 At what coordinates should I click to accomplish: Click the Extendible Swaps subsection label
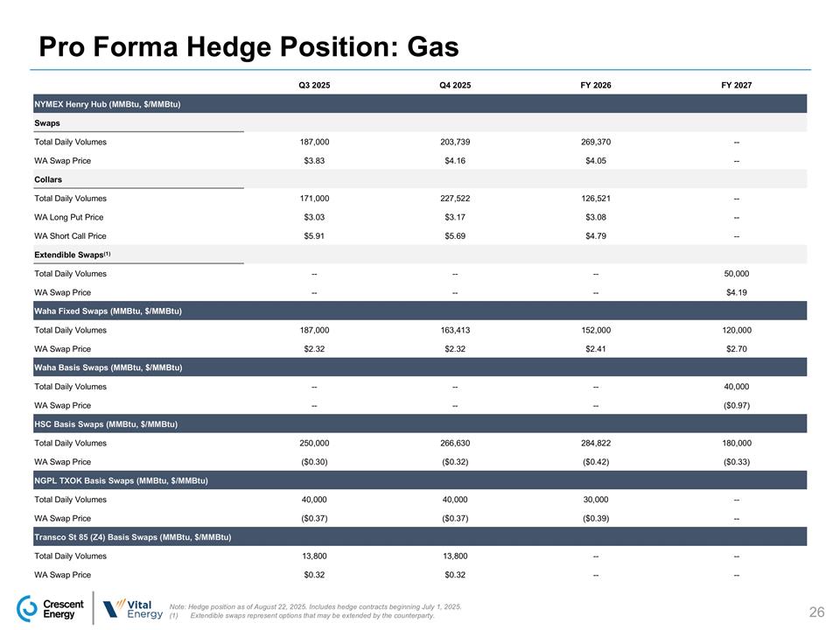72,255
